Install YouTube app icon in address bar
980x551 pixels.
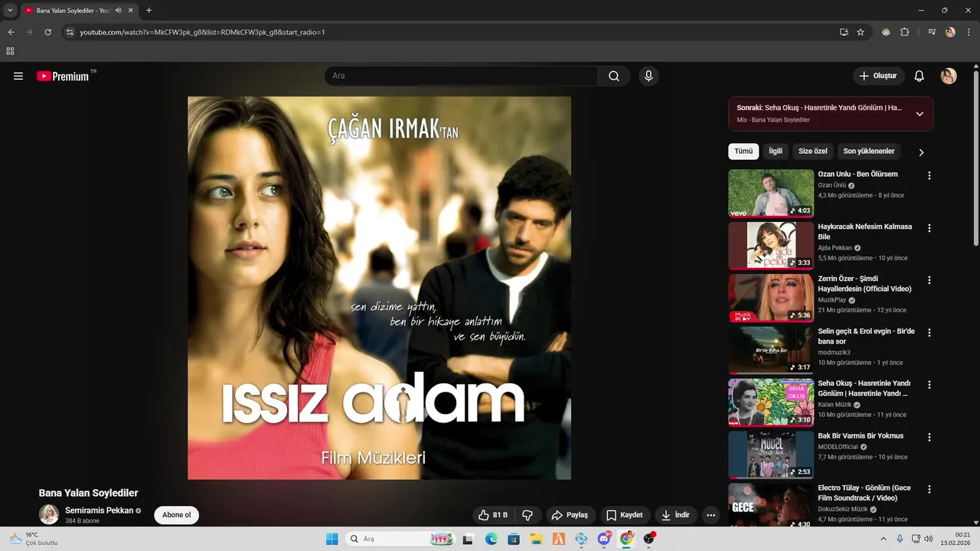click(x=844, y=32)
